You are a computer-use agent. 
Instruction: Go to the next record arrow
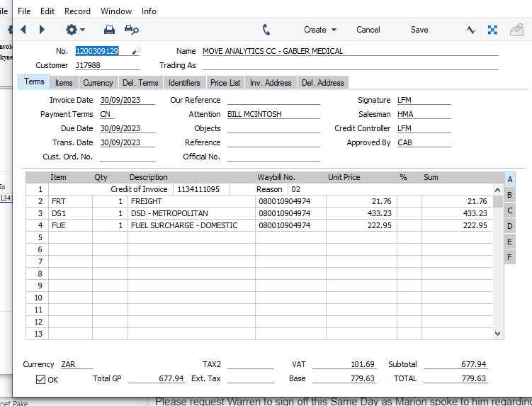pos(42,30)
